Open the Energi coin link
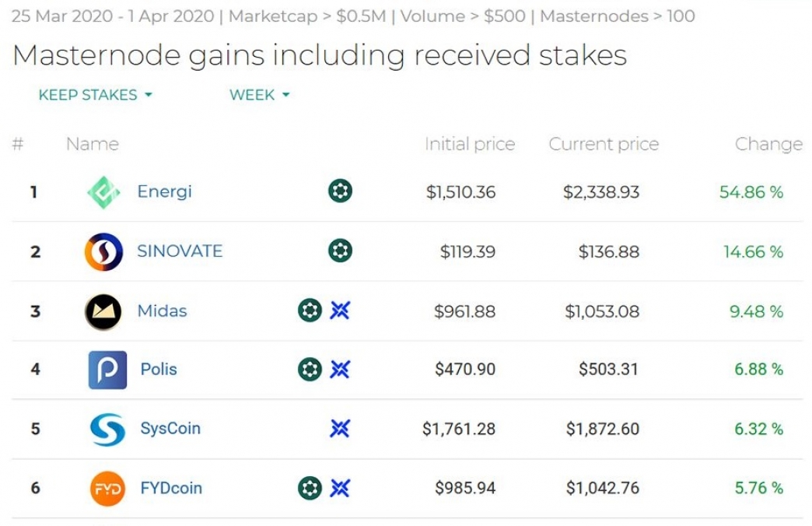 (x=164, y=191)
